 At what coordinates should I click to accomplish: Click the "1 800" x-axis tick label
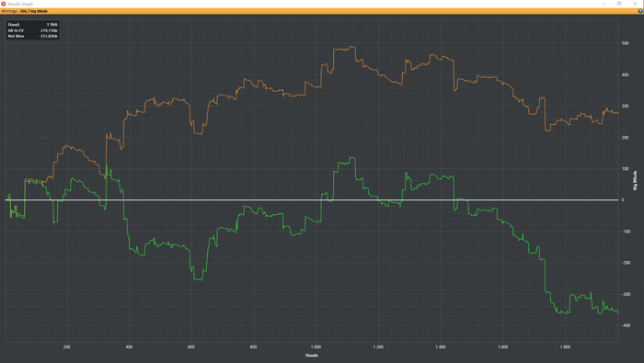tap(565, 347)
